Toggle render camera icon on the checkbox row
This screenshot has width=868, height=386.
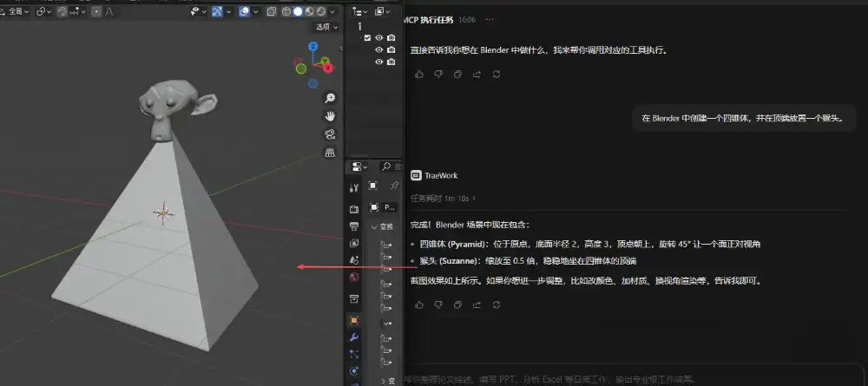[x=391, y=38]
